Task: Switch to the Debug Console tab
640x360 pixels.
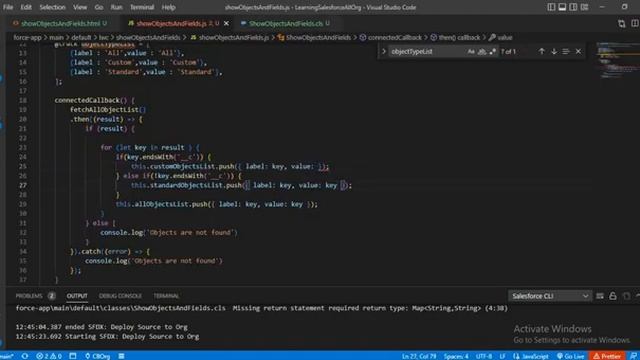Action: pyautogui.click(x=120, y=296)
